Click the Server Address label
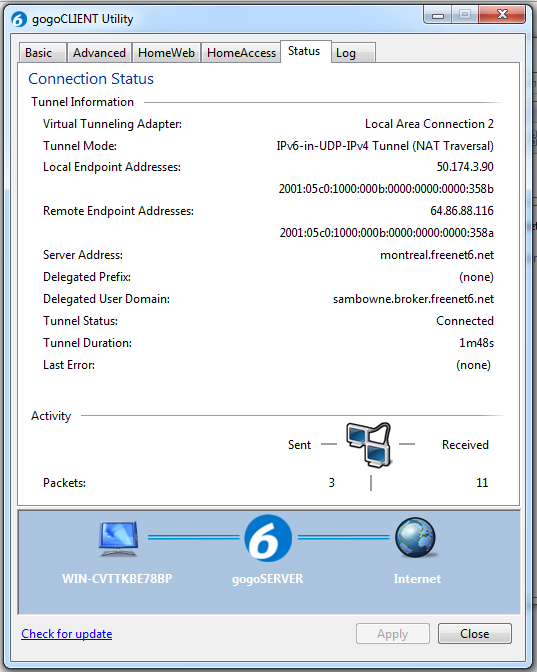This screenshot has height=672, width=537. click(x=83, y=255)
